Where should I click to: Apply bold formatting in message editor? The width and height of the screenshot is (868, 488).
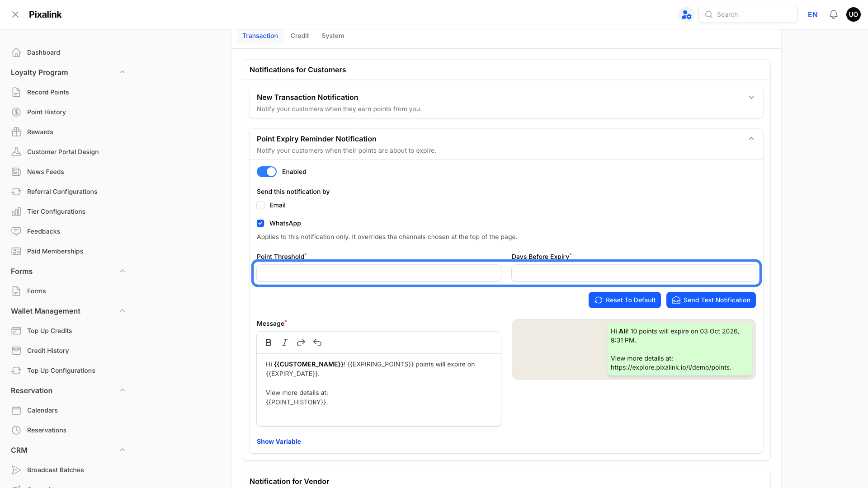pyautogui.click(x=269, y=343)
